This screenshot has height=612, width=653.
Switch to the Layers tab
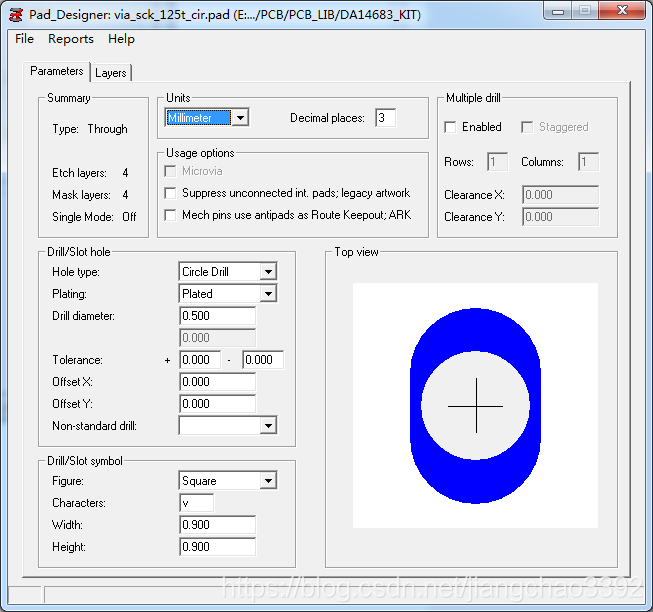point(111,73)
